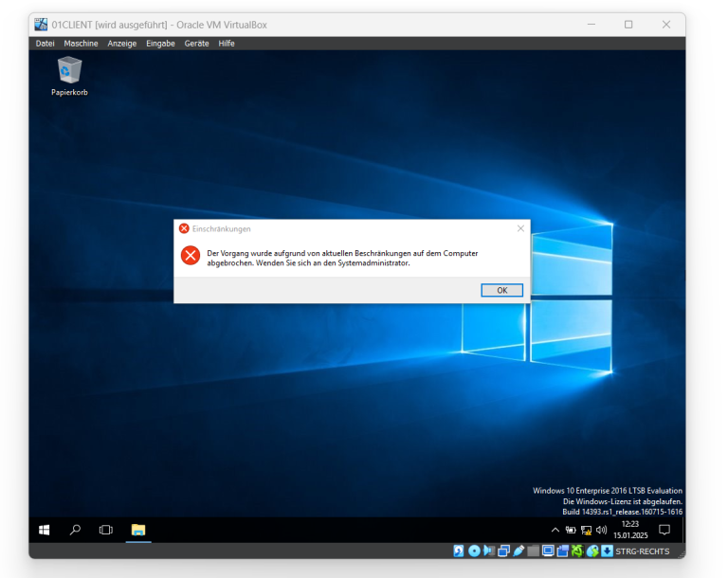Click green CPU virtualization indicator
This screenshot has width=728, height=578.
577,551
